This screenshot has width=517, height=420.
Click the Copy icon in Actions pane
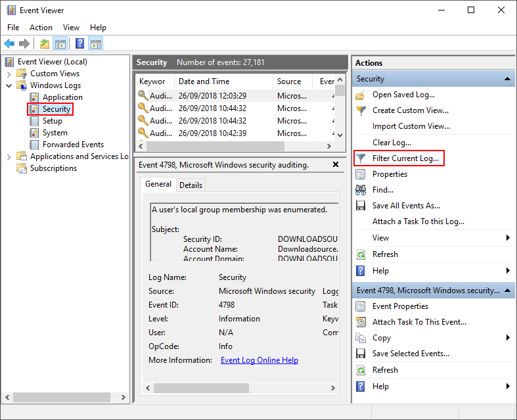click(x=361, y=338)
